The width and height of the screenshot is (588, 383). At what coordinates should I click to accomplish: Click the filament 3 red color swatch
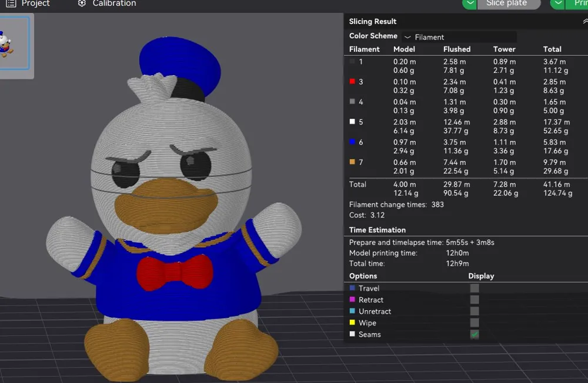click(352, 81)
